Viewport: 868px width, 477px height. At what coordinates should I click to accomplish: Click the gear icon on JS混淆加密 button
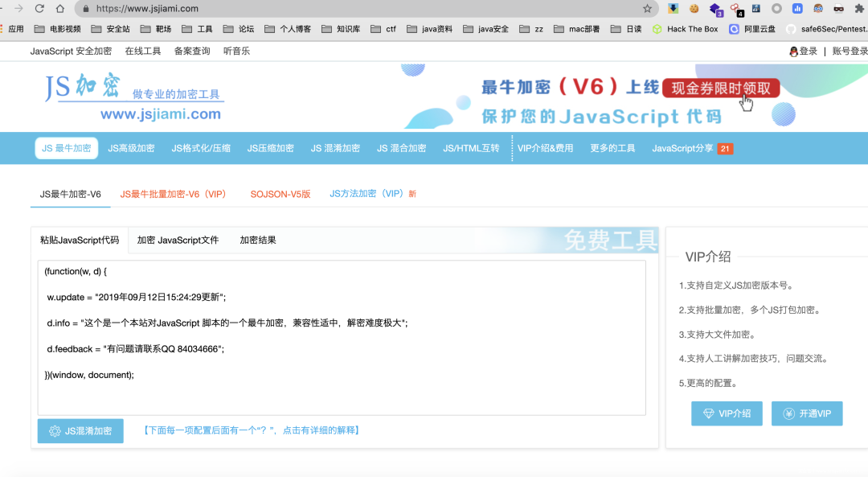click(53, 430)
